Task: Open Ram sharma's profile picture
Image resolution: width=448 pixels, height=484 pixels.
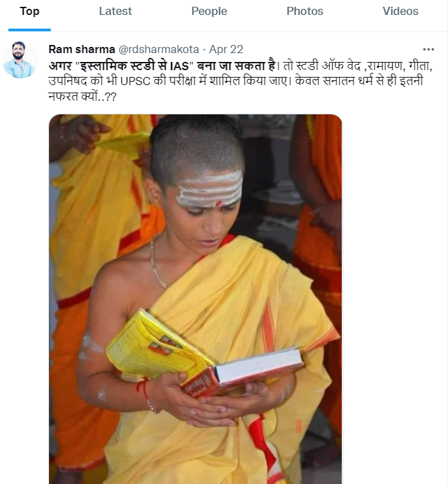Action: pos(20,60)
